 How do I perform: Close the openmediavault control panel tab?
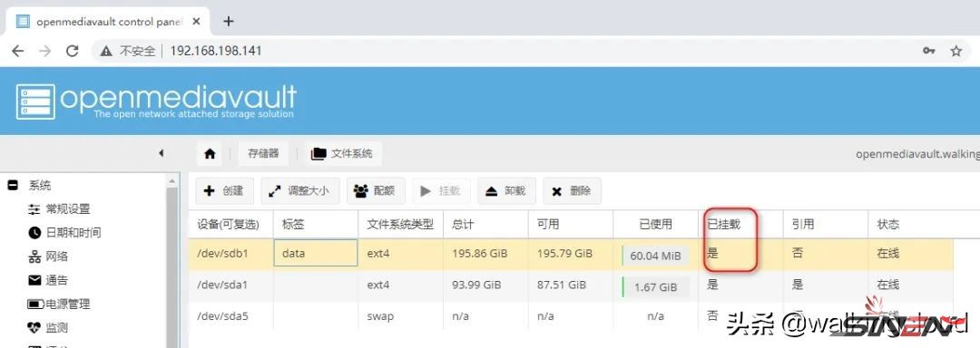click(x=196, y=21)
